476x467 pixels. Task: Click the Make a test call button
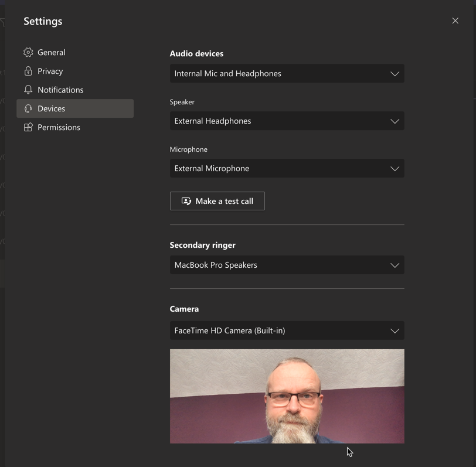pos(217,201)
